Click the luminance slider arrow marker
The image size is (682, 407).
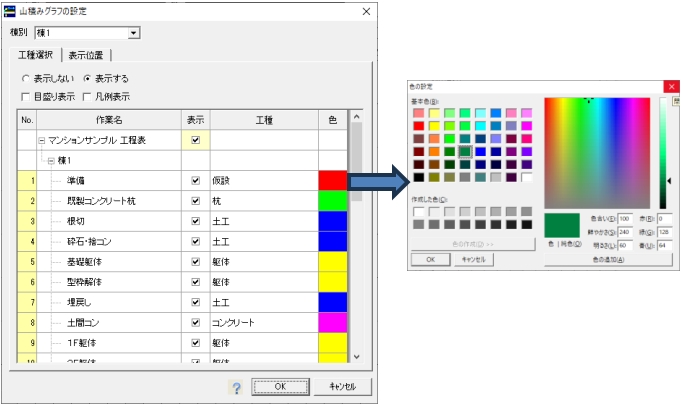[670, 179]
